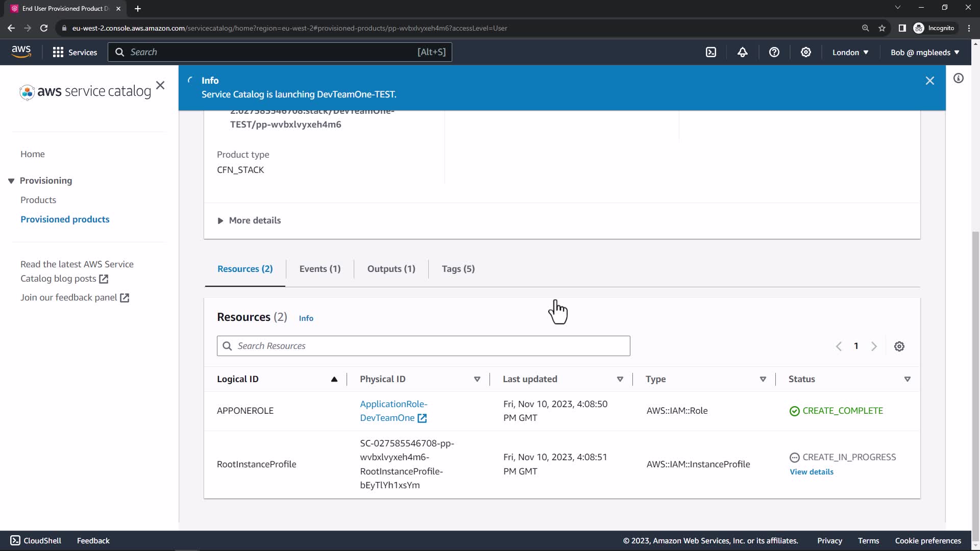Viewport: 980px width, 551px height.
Task: Click View details for RootInstanceProfile
Action: click(811, 472)
